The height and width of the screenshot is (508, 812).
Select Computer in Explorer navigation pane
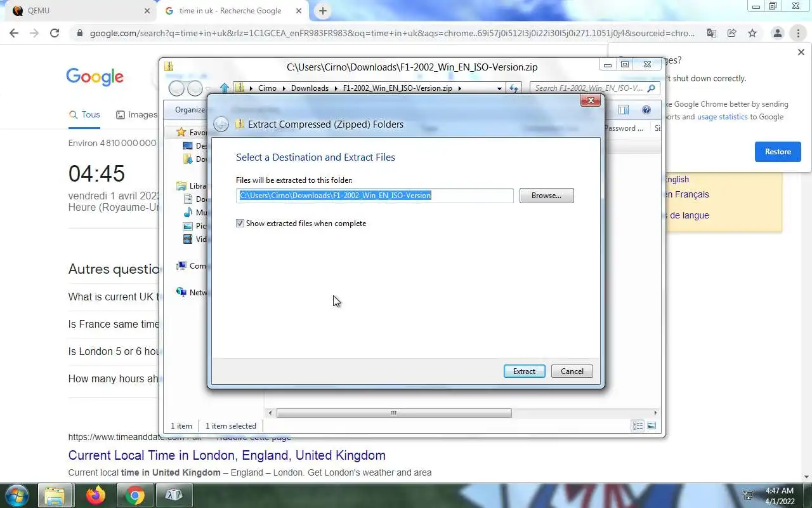[191, 266]
